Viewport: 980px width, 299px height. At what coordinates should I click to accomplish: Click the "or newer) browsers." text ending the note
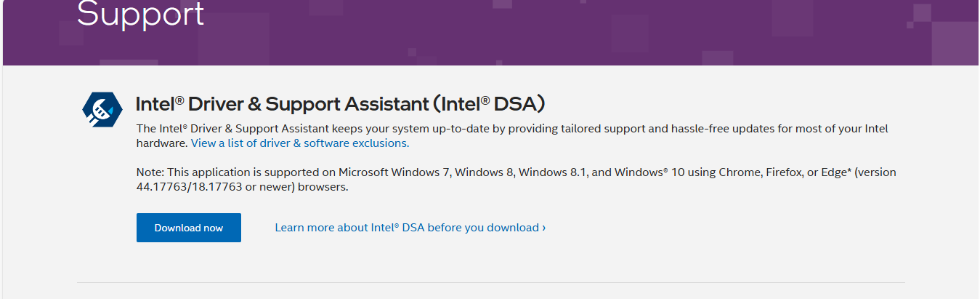[300, 187]
